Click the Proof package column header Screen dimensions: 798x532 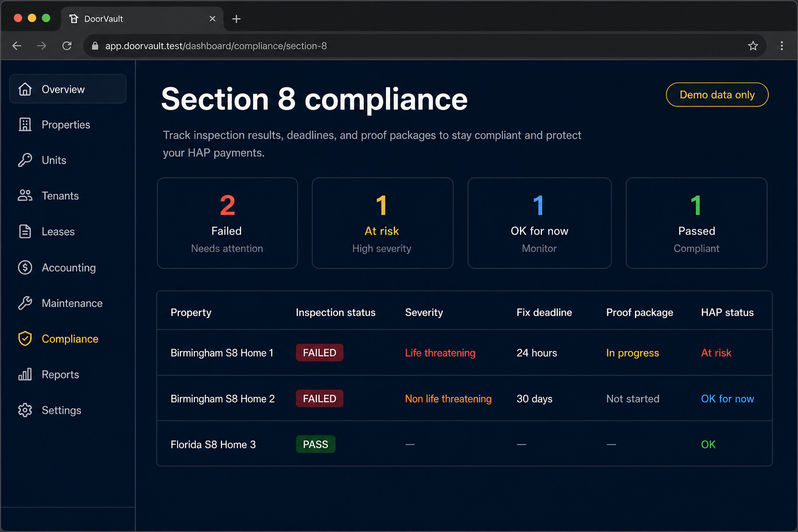640,312
